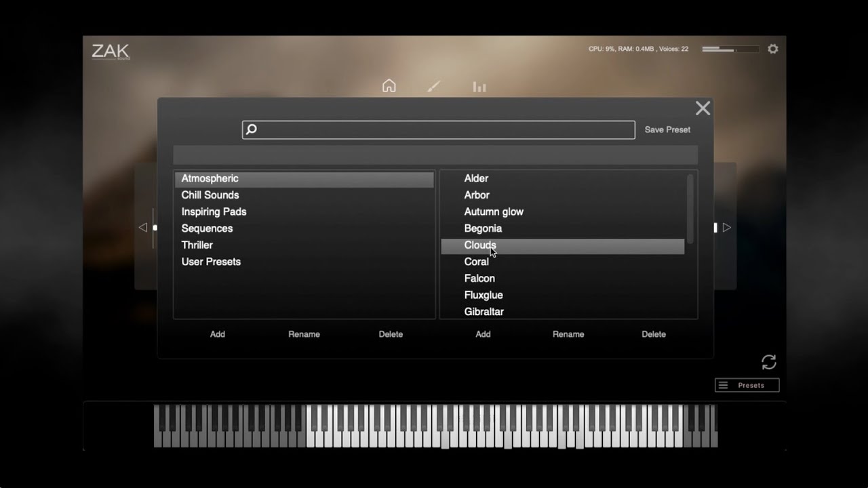Adjust the master volume slider

click(x=730, y=49)
